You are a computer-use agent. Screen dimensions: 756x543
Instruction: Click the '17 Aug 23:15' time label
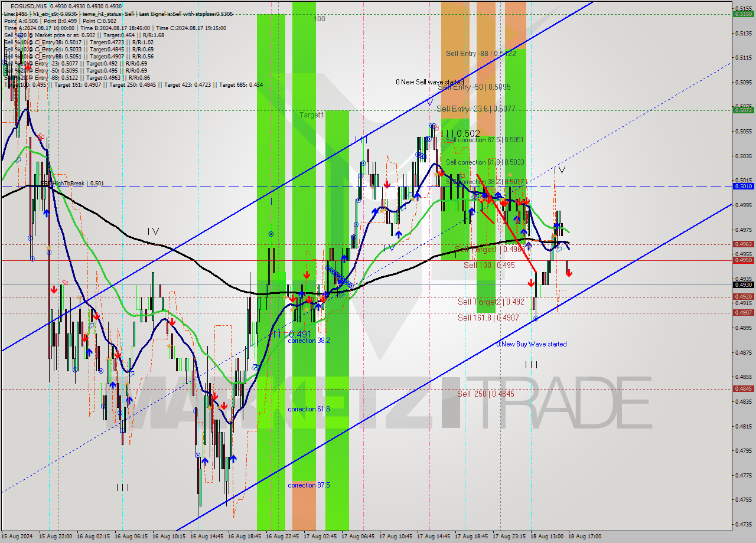pos(509,537)
